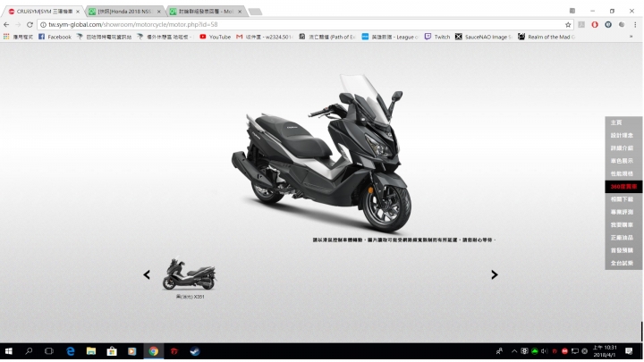644x362 pixels.
Task: Click the address bar URL field
Action: pyautogui.click(x=304, y=25)
